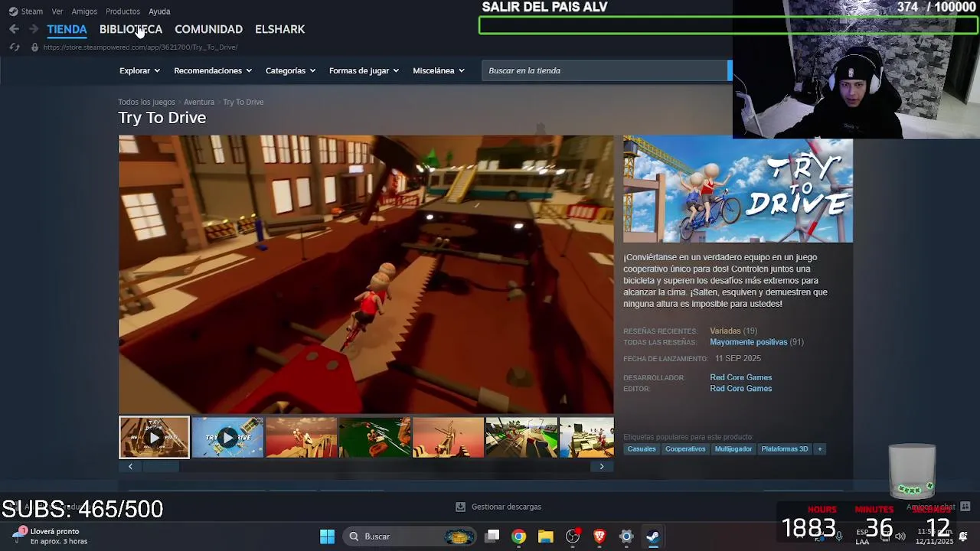The image size is (980, 551).
Task: Select the sixth screenshot thumbnail
Action: point(521,438)
